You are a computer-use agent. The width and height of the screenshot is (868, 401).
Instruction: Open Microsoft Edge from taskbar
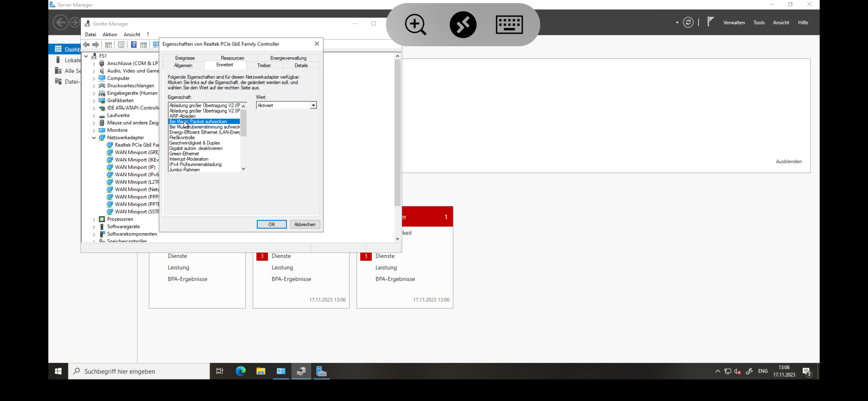[x=241, y=371]
